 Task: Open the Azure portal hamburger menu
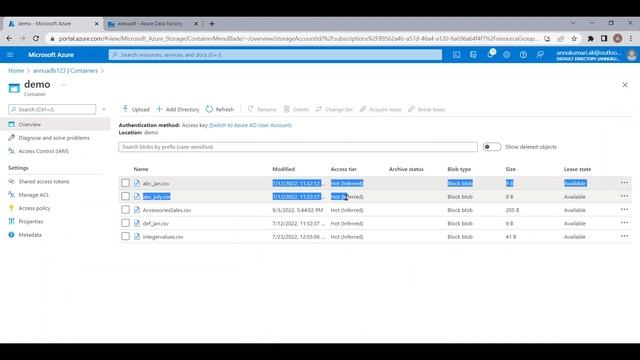tap(10, 55)
